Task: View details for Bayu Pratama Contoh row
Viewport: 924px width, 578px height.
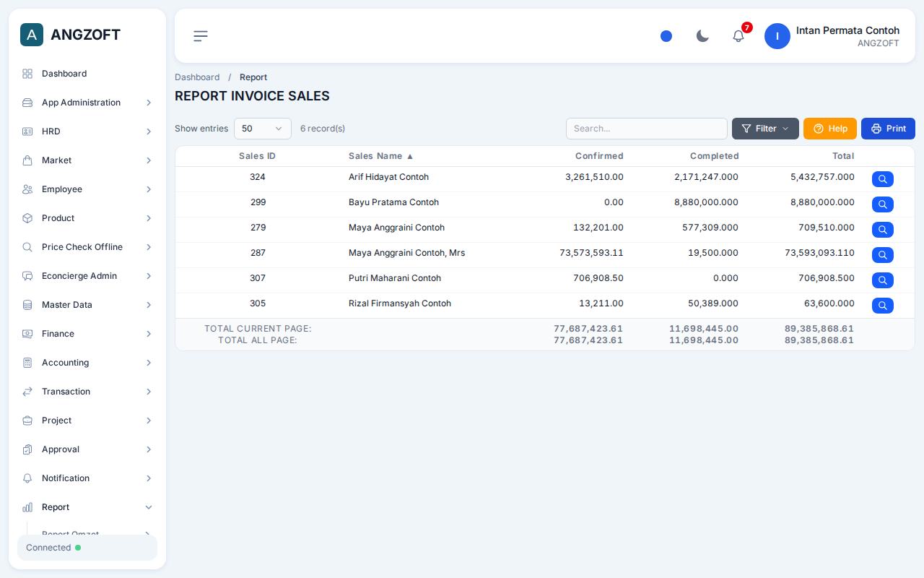Action: [x=883, y=204]
